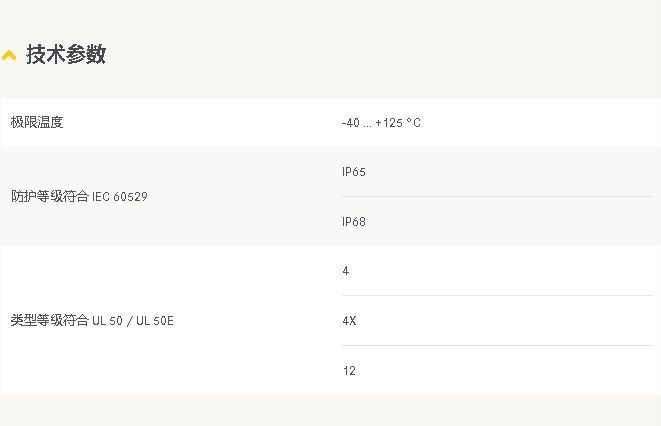Collapse the 技术参数 section with the yellow chevron
Screen dimensions: 661x426
click(x=9, y=56)
